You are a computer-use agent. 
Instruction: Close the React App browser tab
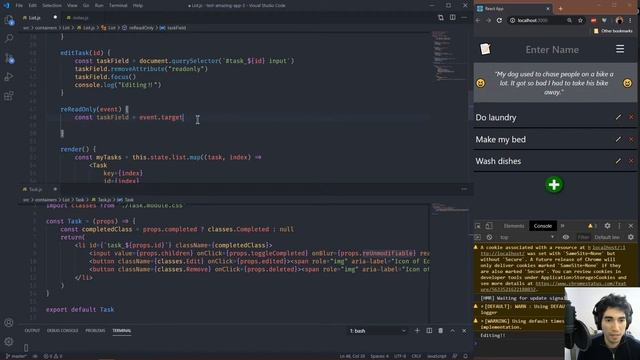[x=548, y=9]
